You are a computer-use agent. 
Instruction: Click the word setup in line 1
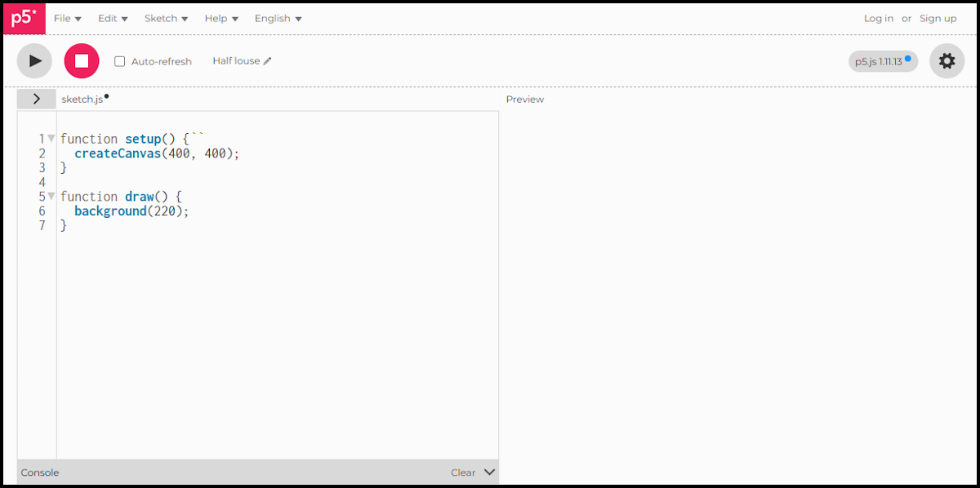tap(143, 139)
